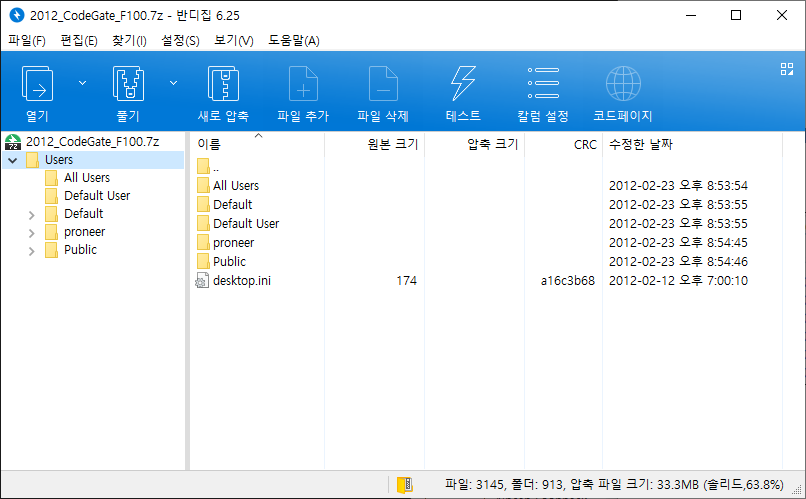The height and width of the screenshot is (499, 806).
Task: Sort by the CRC column header
Action: click(x=563, y=144)
